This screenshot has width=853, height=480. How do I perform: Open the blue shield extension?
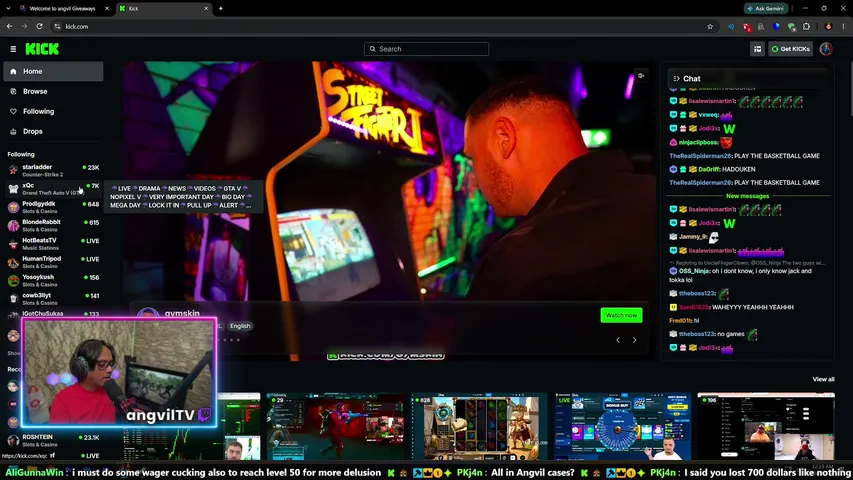coord(776,26)
